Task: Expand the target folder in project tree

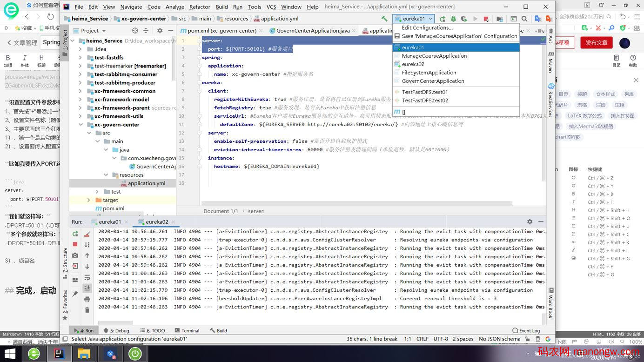Action: click(89, 200)
